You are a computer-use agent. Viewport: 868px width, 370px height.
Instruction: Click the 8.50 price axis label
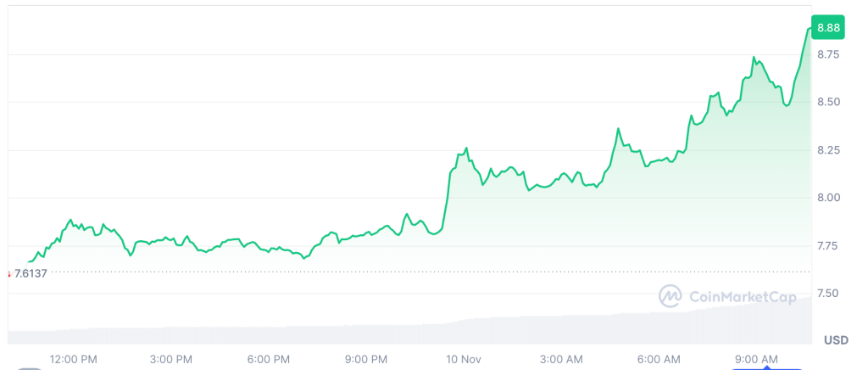pyautogui.click(x=828, y=102)
